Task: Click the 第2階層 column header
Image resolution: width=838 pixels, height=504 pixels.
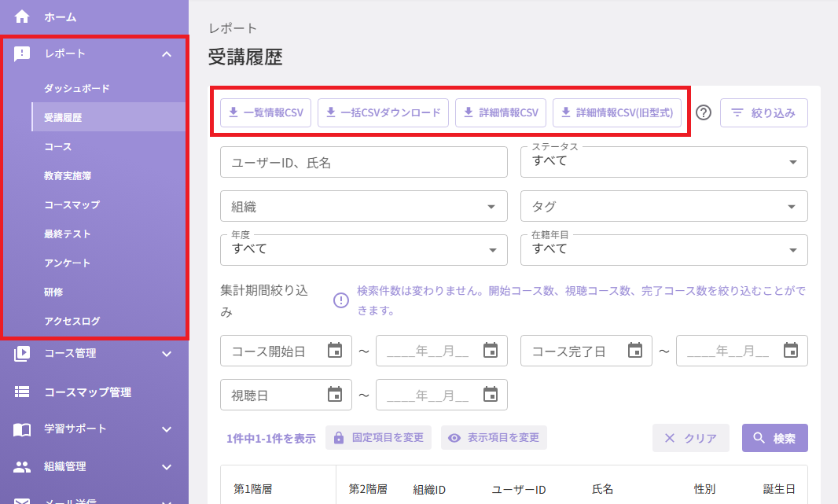Action: coord(368,489)
